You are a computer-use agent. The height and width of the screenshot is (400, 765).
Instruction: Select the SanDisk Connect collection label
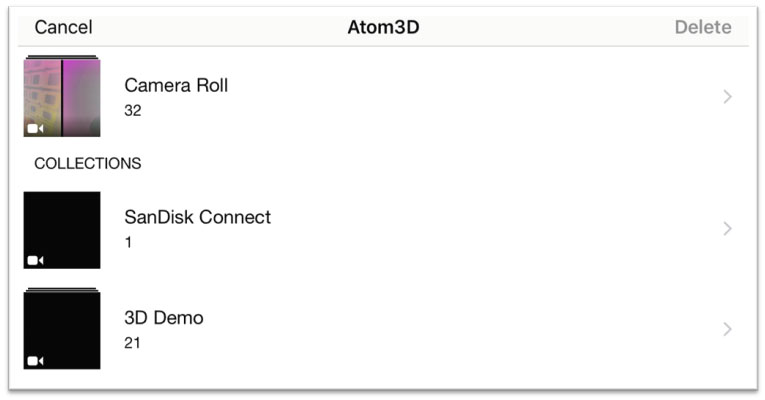coord(198,217)
